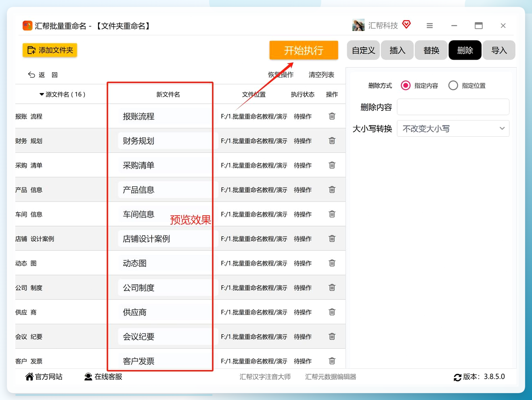Open 汇帮汉字注音大师 link
Image resolution: width=532 pixels, height=400 pixels.
(x=265, y=377)
